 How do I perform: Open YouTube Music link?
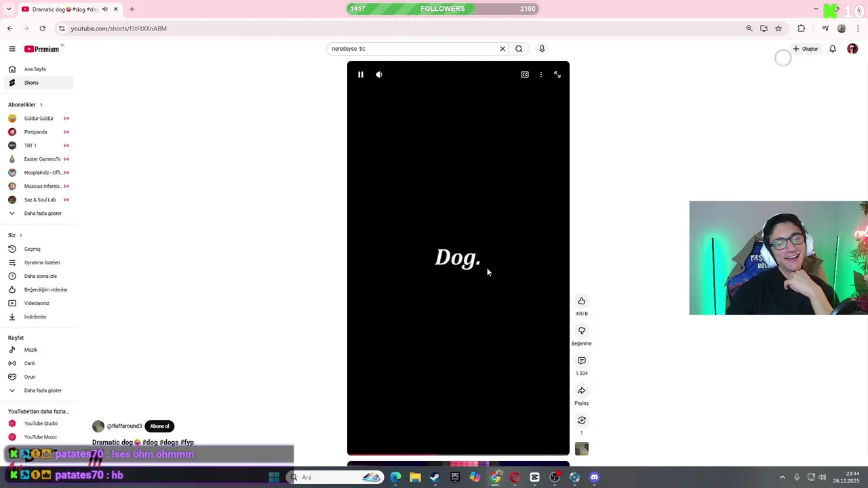point(39,437)
